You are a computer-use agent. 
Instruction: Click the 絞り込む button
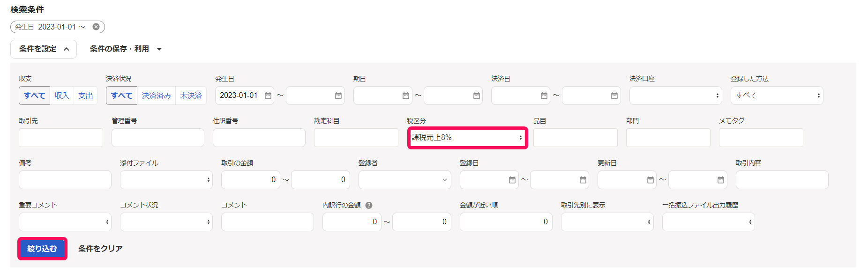coord(42,249)
